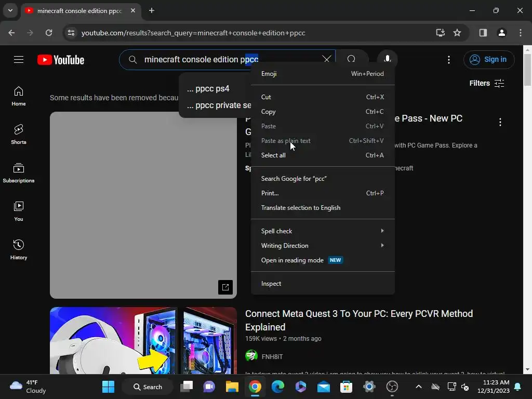The image size is (532, 399).
Task: Open the taskbar clock and date
Action: [494, 387]
